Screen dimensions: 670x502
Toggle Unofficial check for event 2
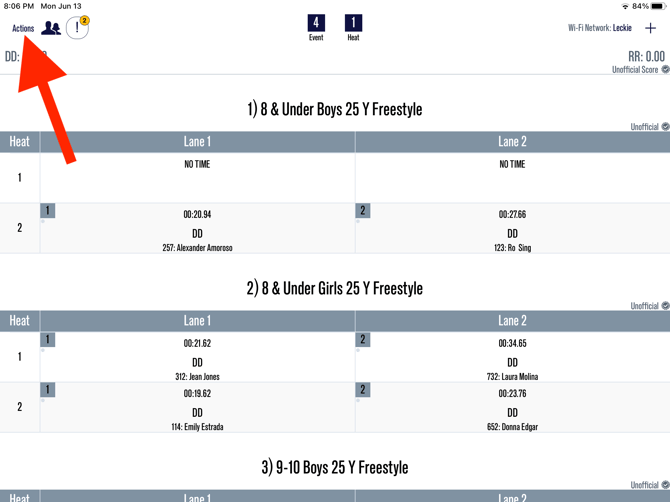click(666, 306)
